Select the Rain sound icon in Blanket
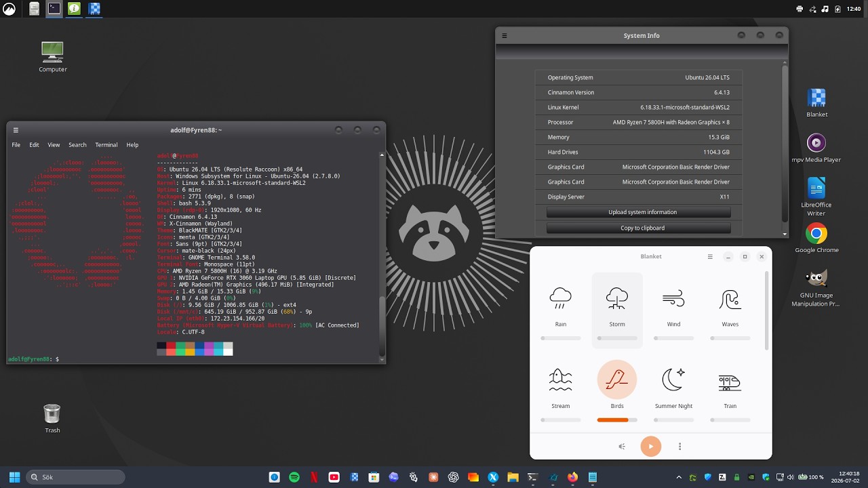 [561, 298]
